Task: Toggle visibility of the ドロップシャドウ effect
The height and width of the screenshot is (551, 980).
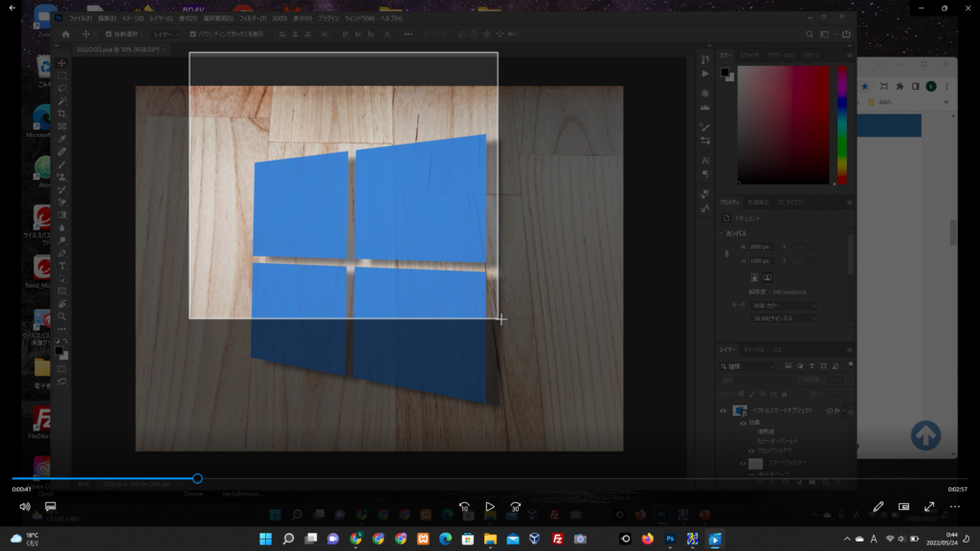Action: click(x=751, y=451)
